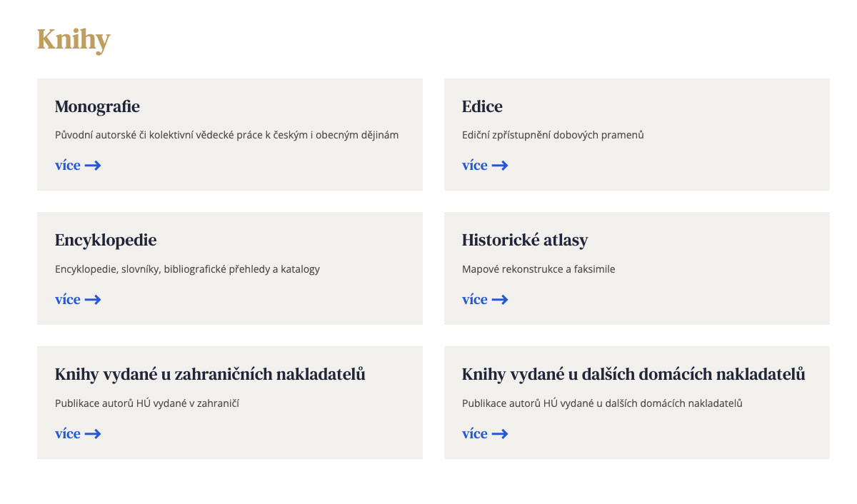Follow the "více" link text under Encyklopedie
The width and height of the screenshot is (857, 504).
click(68, 300)
